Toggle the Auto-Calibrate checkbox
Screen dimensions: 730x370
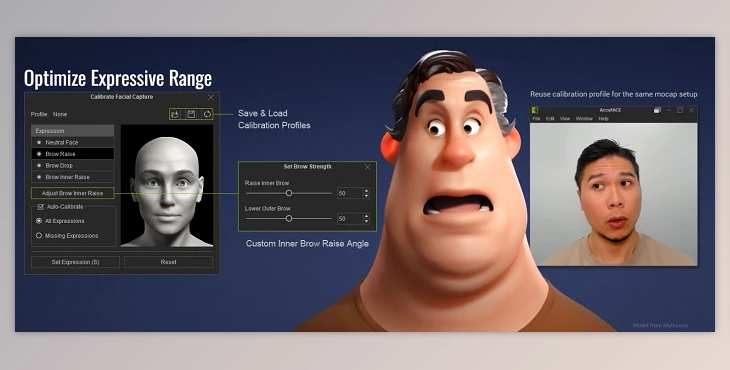point(41,207)
